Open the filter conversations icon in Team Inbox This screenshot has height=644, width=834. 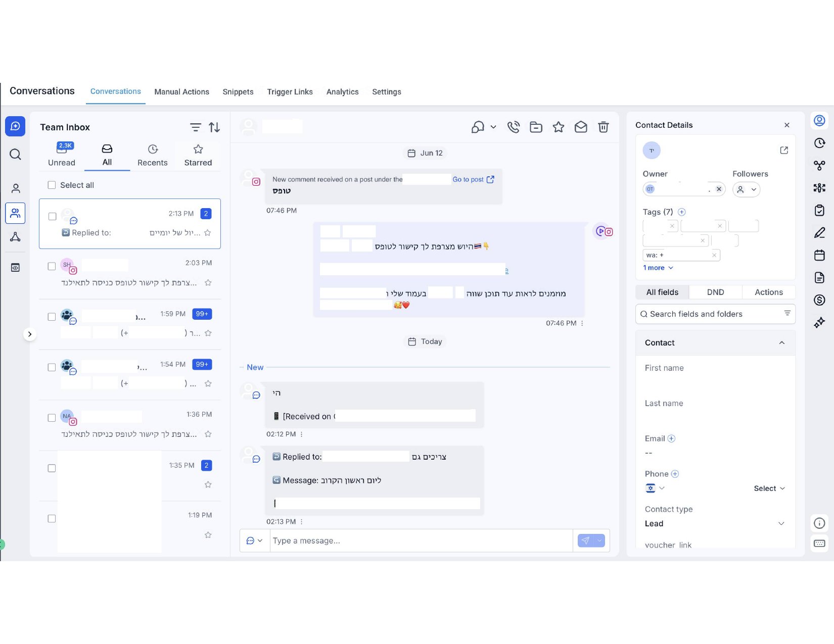pos(196,127)
